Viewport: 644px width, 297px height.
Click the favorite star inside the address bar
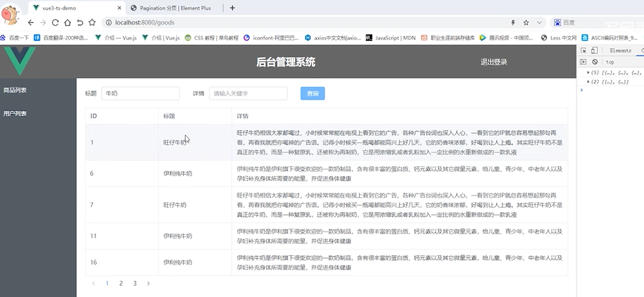(x=526, y=22)
